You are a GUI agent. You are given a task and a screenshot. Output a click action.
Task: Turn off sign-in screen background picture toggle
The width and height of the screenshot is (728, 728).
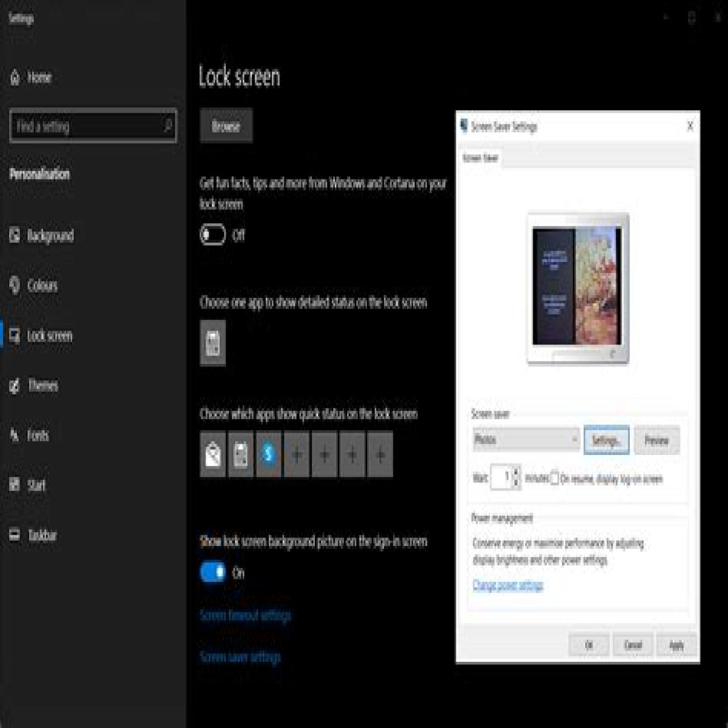point(213,572)
